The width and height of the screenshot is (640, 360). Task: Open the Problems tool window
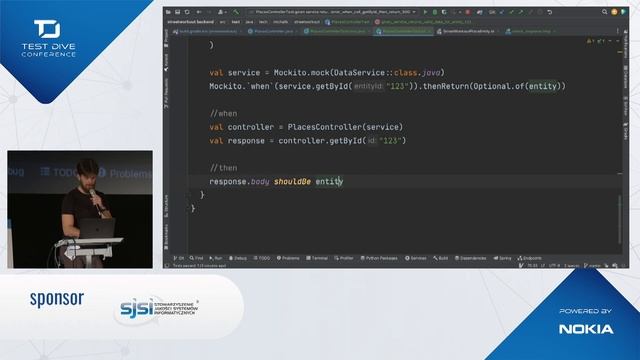point(288,258)
